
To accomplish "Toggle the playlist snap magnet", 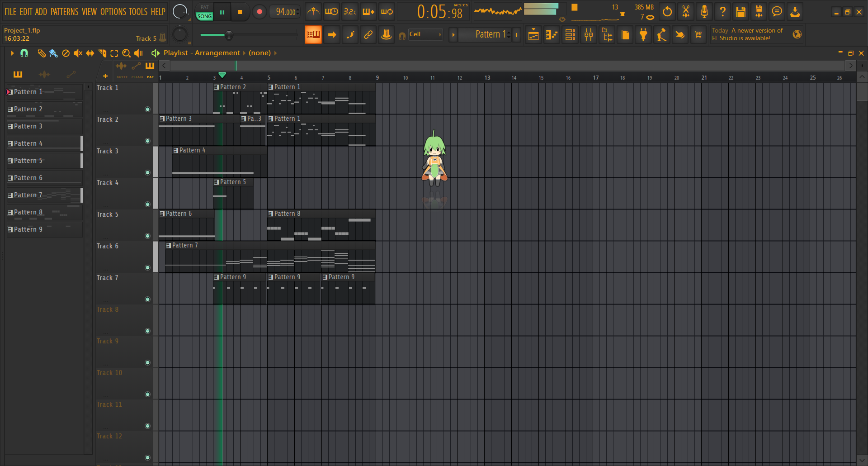I will tap(24, 53).
